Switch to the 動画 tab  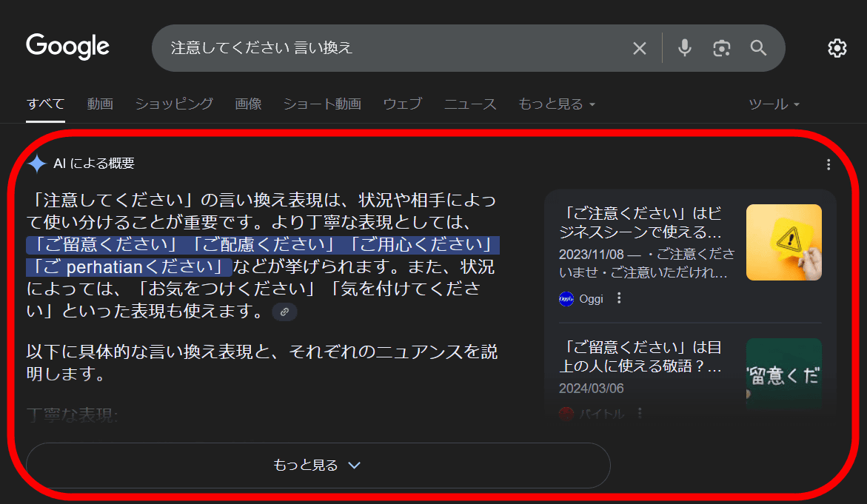[x=100, y=104]
